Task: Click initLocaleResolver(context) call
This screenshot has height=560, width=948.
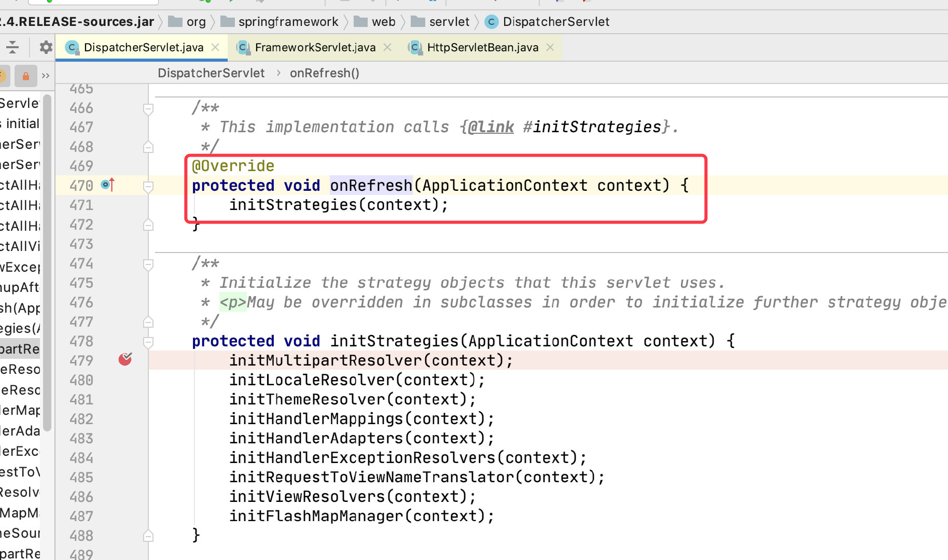Action: click(357, 380)
